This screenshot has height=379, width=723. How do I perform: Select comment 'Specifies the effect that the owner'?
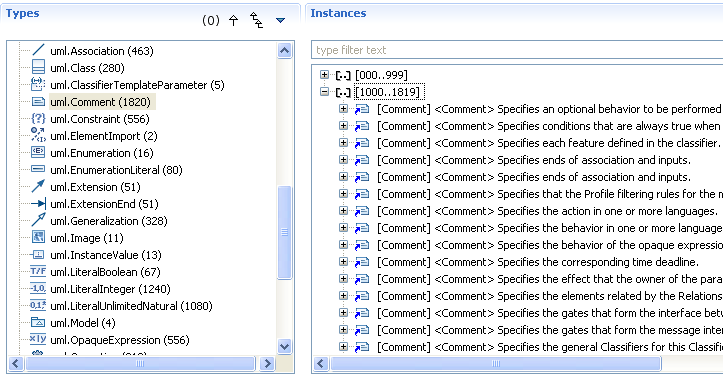pos(550,279)
